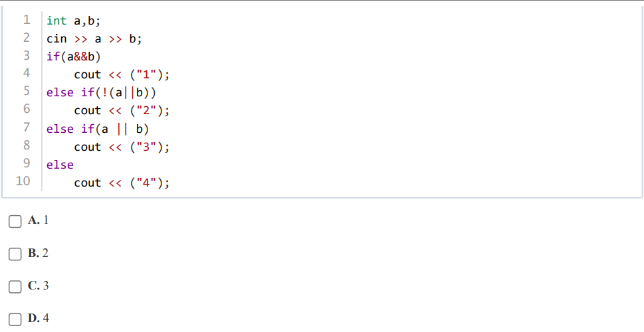Click the cout line printing "1"
The width and height of the screenshot is (644, 332).
tap(122, 74)
